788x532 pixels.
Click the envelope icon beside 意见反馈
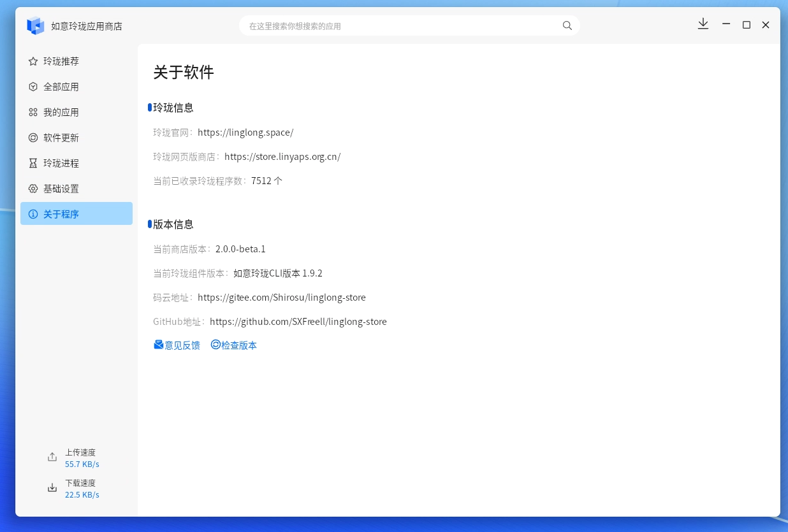[x=159, y=345]
